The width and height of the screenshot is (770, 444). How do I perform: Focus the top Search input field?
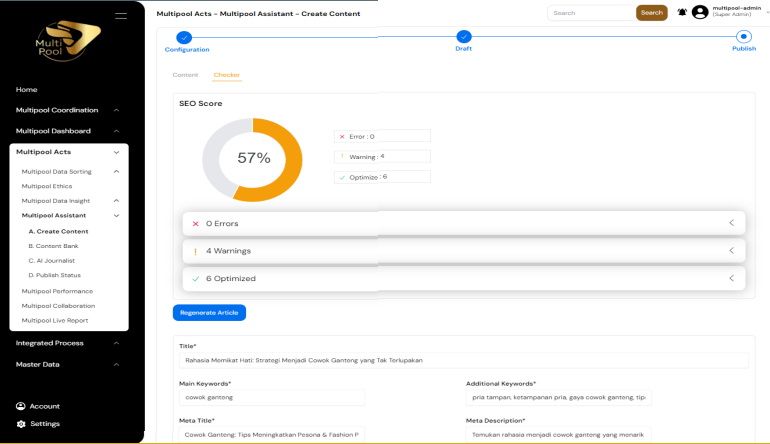(x=592, y=13)
